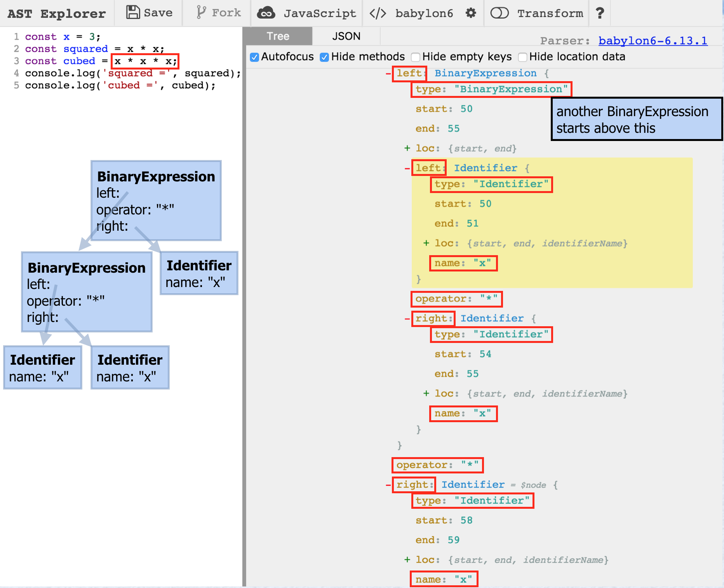This screenshot has height=588, width=724.
Task: Click start: 54 value
Action: pyautogui.click(x=485, y=354)
